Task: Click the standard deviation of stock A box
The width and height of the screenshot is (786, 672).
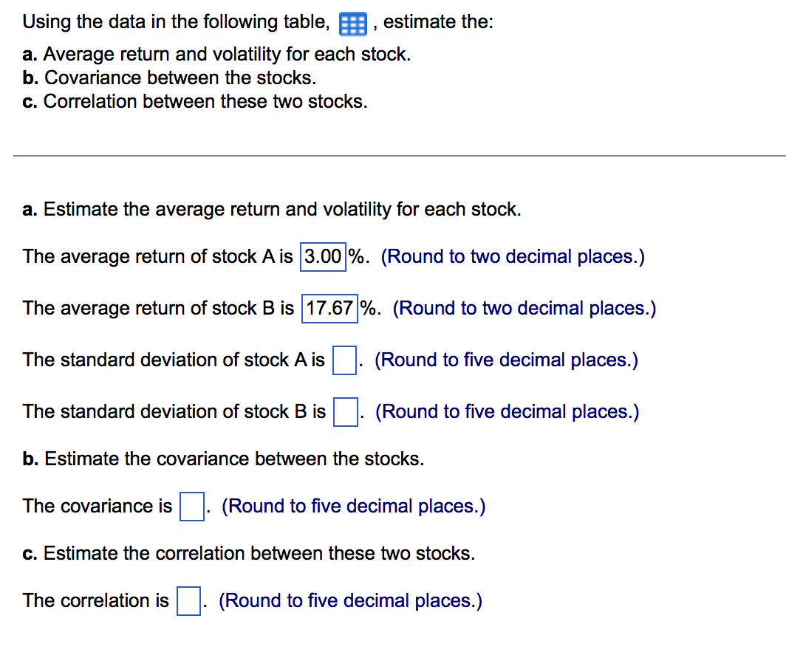Action: pos(345,360)
